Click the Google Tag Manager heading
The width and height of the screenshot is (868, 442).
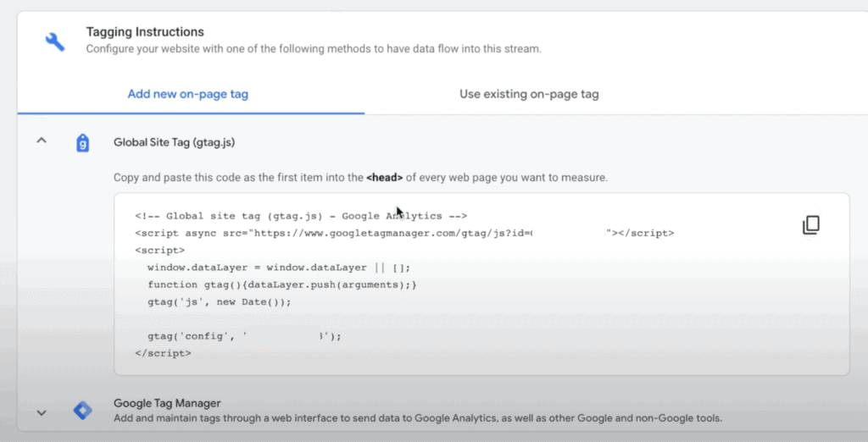click(167, 403)
